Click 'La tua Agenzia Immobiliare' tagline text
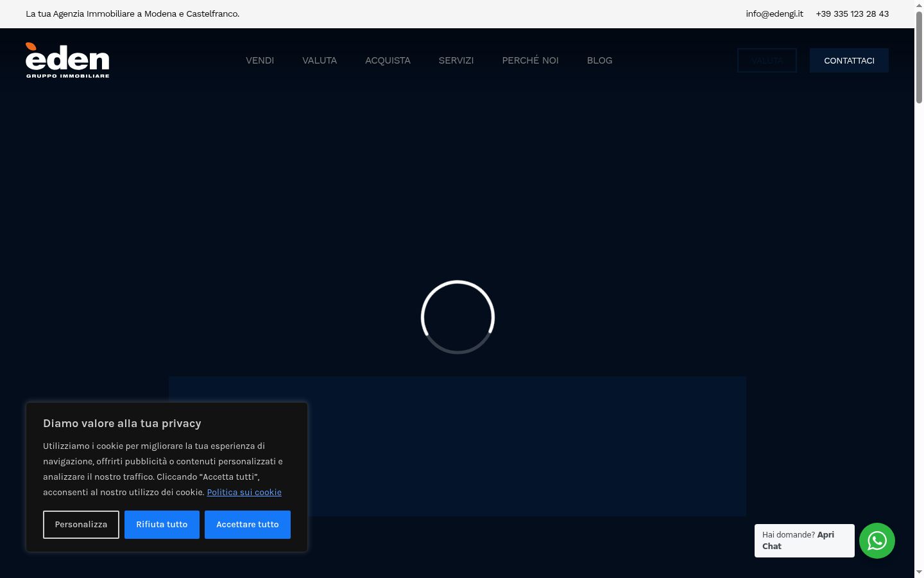This screenshot has width=924, height=578. pyautogui.click(x=133, y=13)
